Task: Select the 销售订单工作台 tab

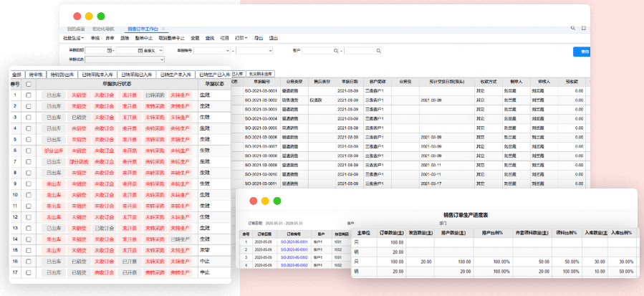Action: click(x=143, y=29)
